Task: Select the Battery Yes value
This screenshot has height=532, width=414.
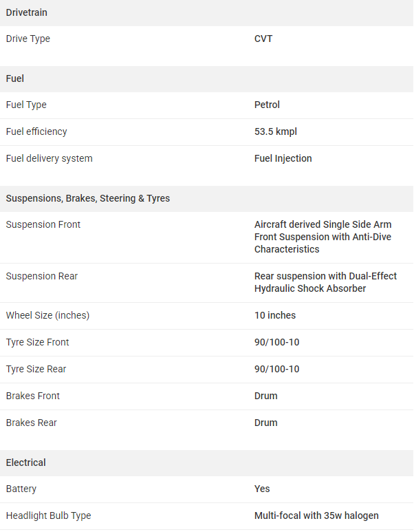Action: coord(262,489)
